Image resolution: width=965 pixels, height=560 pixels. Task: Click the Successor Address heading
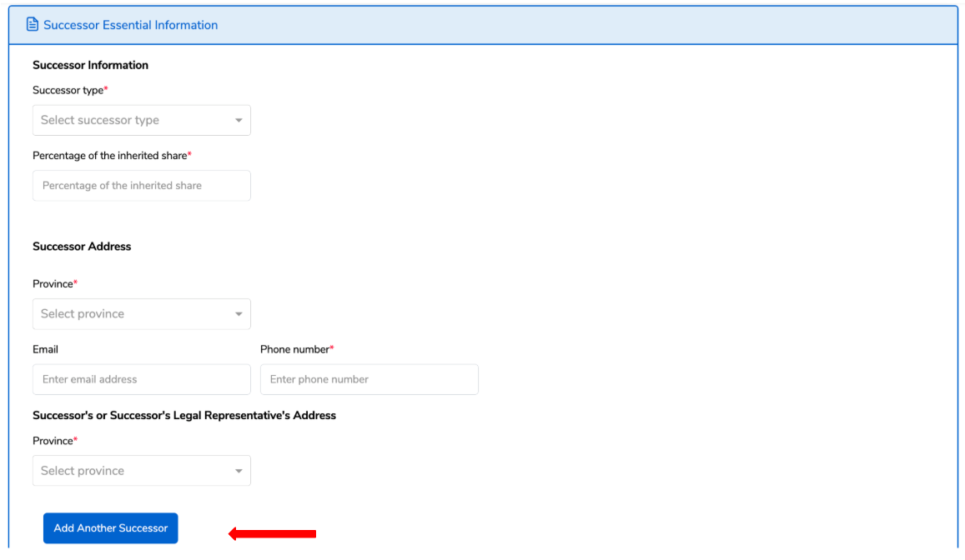82,247
